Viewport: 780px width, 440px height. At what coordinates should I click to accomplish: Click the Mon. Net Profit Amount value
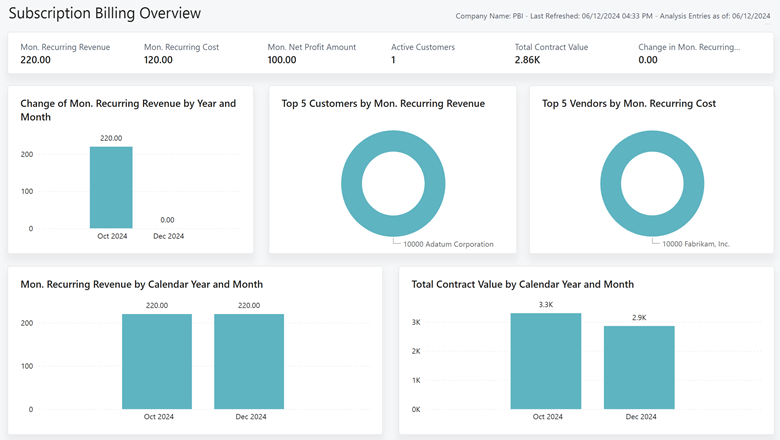[282, 60]
